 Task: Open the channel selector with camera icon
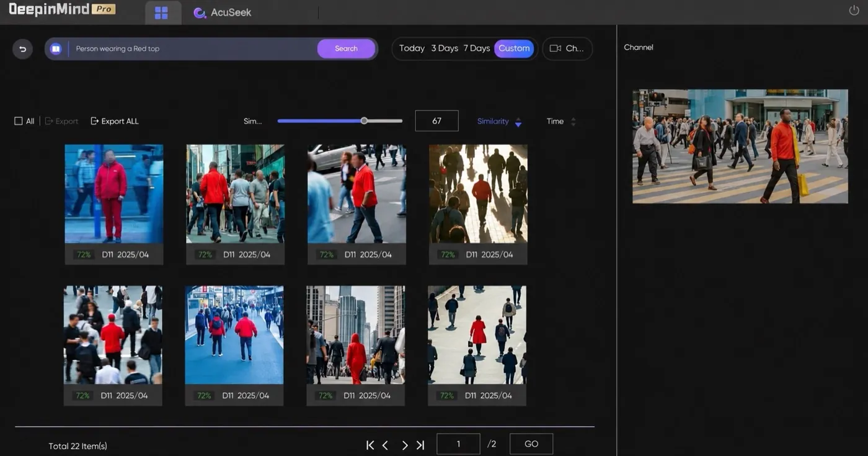pos(567,48)
